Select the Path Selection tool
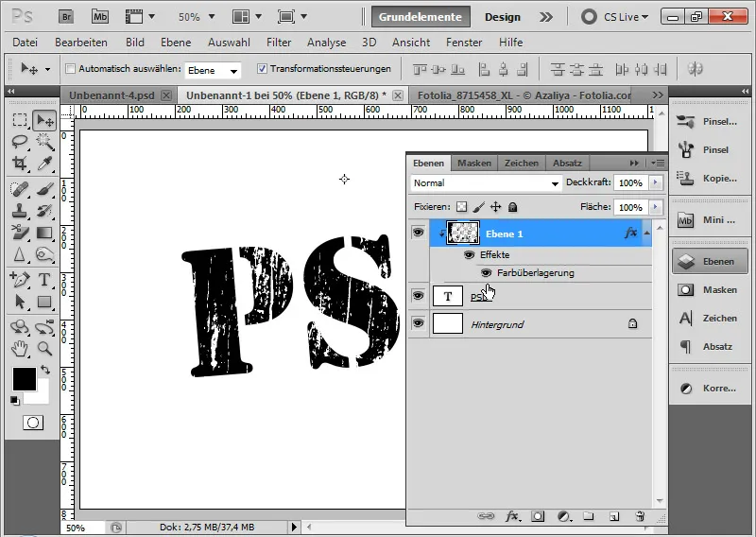Image resolution: width=756 pixels, height=537 pixels. (x=20, y=302)
